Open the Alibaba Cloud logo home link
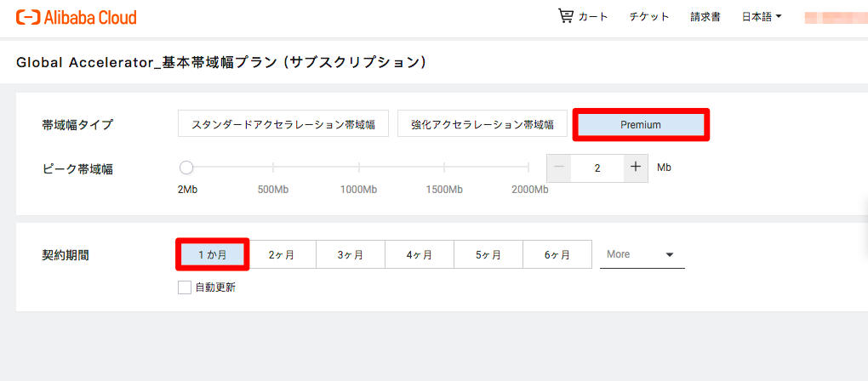Image resolution: width=868 pixels, height=381 pixels. tap(77, 17)
